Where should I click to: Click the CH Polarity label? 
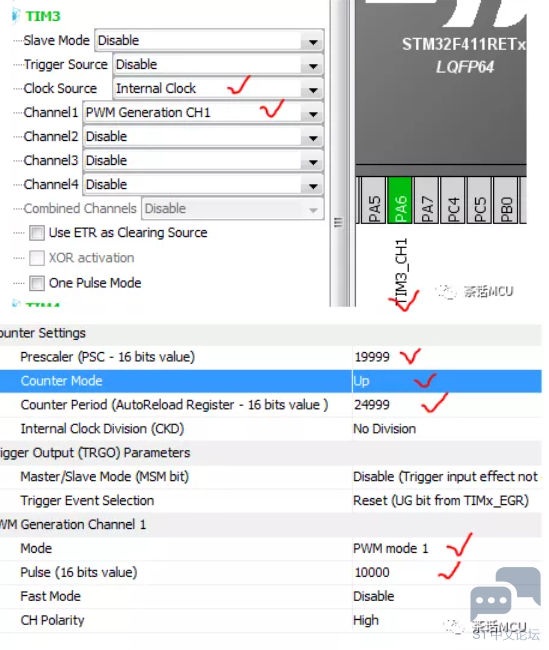pyautogui.click(x=52, y=621)
